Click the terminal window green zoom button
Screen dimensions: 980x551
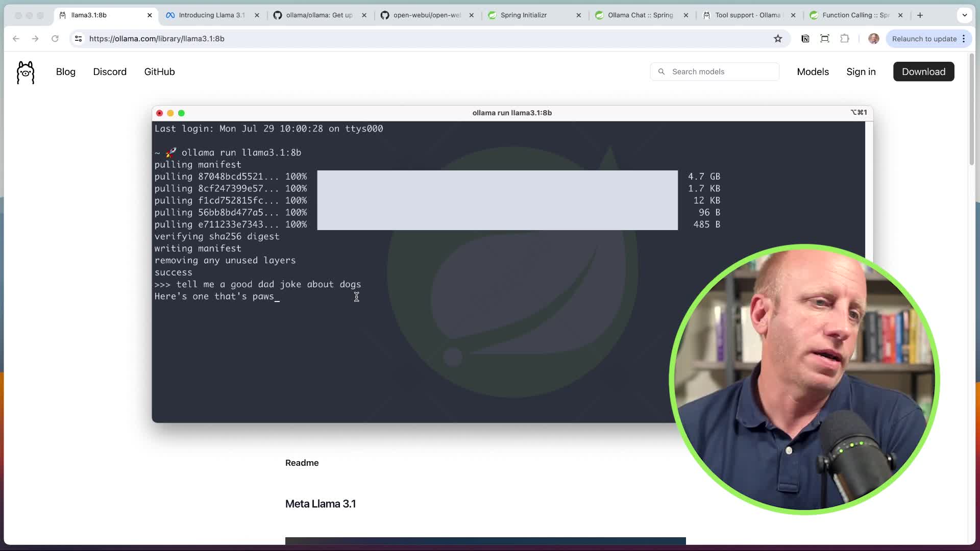tap(181, 113)
